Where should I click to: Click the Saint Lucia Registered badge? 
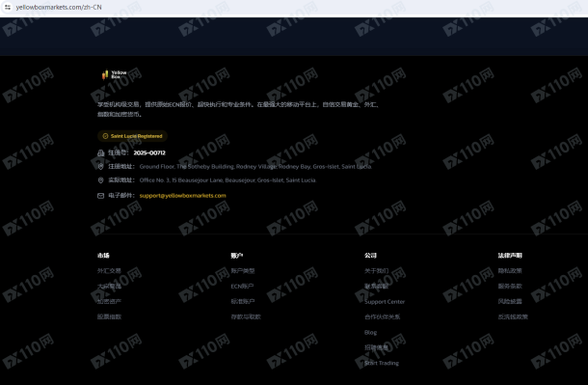point(132,136)
